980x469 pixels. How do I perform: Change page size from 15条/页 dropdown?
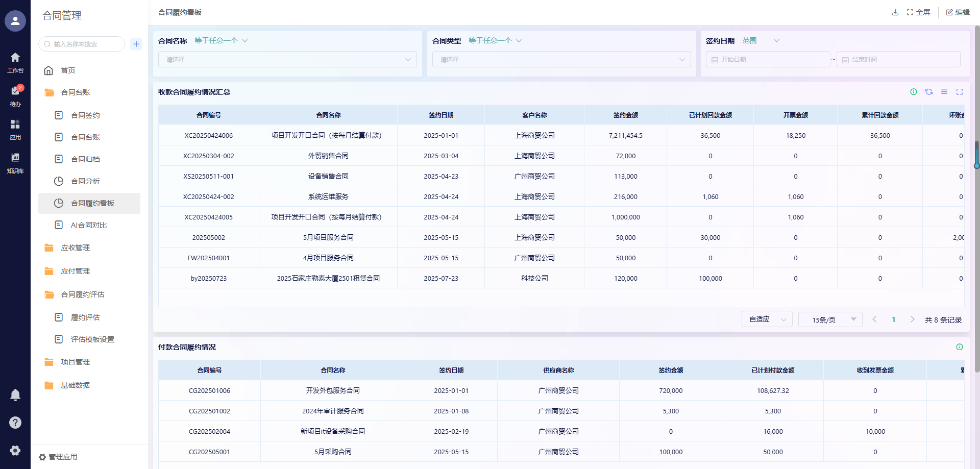(x=830, y=319)
